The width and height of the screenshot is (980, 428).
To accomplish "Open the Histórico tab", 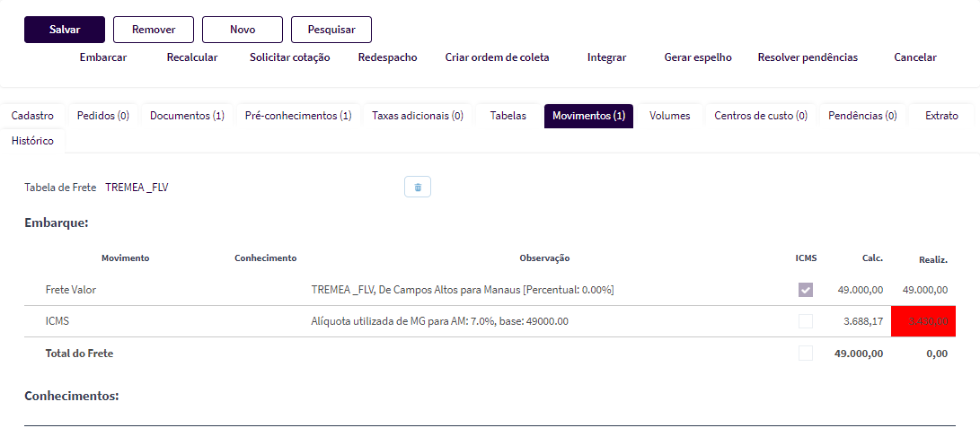I will click(32, 141).
